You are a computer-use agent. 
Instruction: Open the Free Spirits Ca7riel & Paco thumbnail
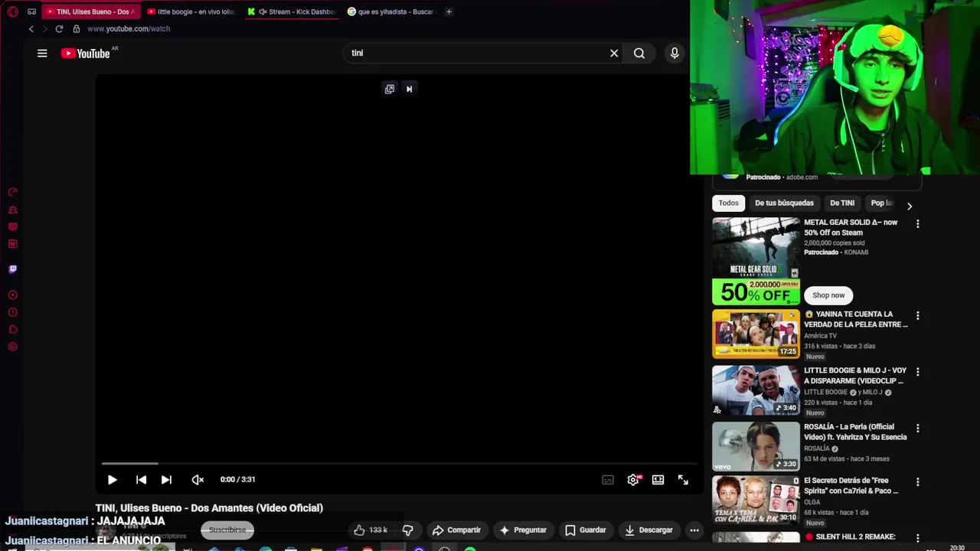point(756,500)
